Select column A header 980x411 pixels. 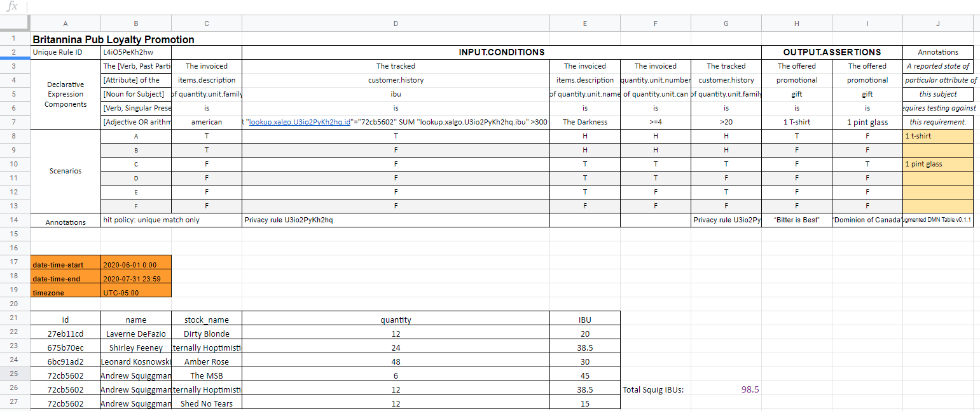point(66,24)
